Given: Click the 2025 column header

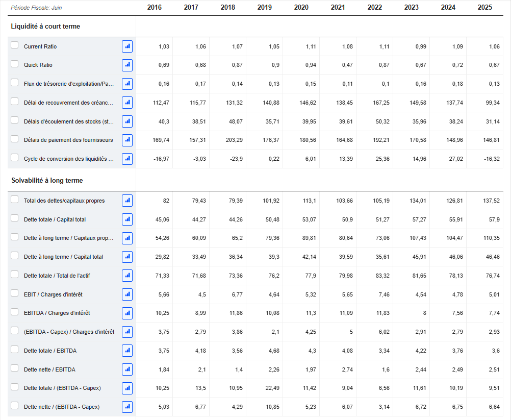Looking at the screenshot, I should point(484,8).
